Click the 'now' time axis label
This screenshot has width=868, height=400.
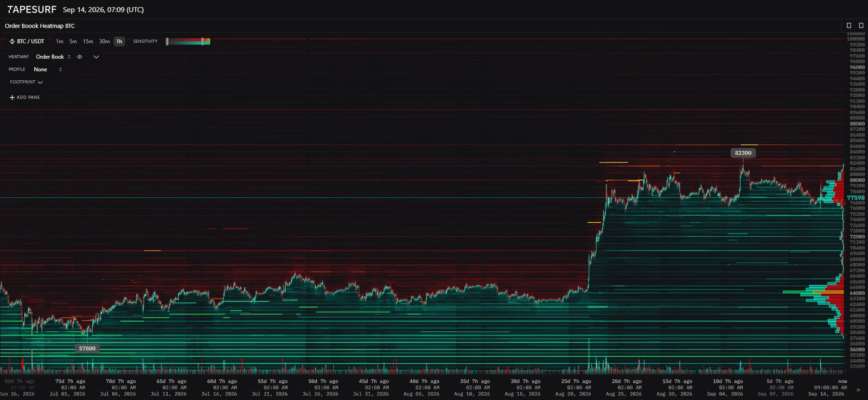coord(843,382)
